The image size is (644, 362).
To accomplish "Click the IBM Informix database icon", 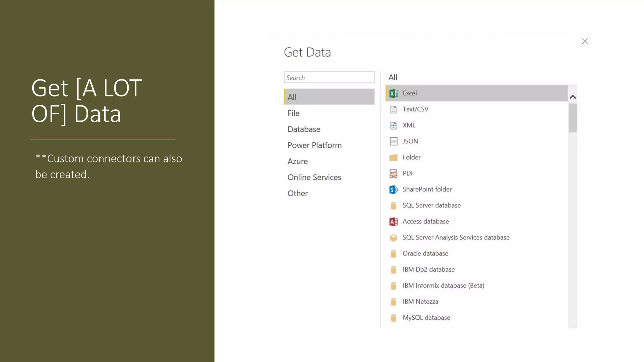I will [x=393, y=286].
